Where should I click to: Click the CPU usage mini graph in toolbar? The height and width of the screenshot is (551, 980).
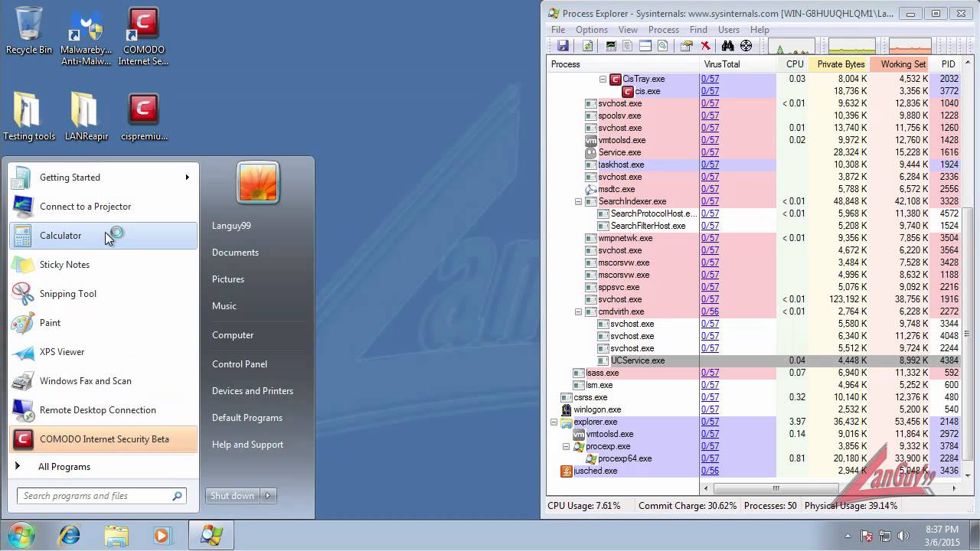(790, 46)
